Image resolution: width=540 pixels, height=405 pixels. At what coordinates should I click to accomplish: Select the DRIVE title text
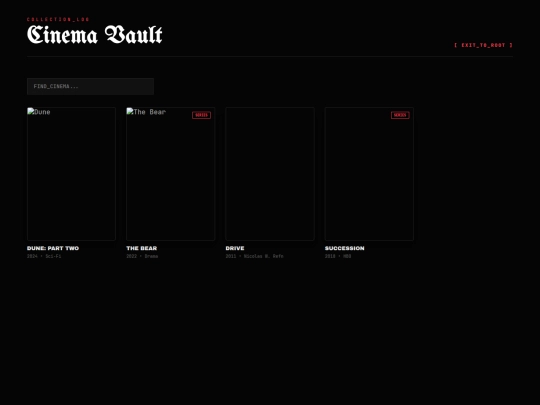[x=235, y=248]
